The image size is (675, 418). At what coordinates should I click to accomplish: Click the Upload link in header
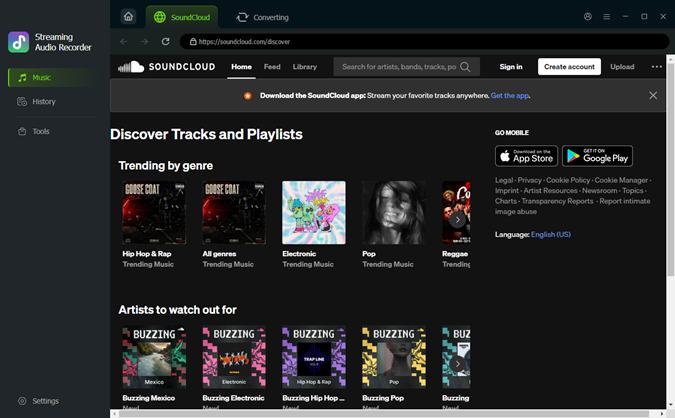(622, 67)
